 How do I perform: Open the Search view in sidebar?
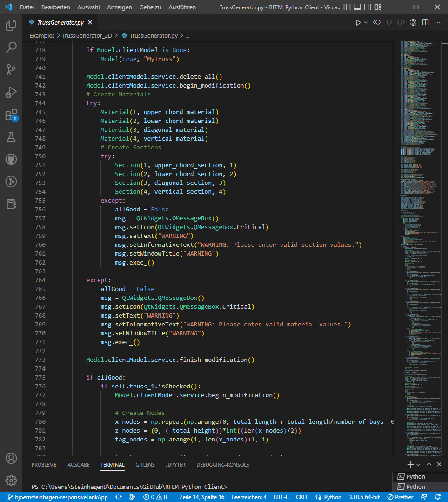point(11,47)
